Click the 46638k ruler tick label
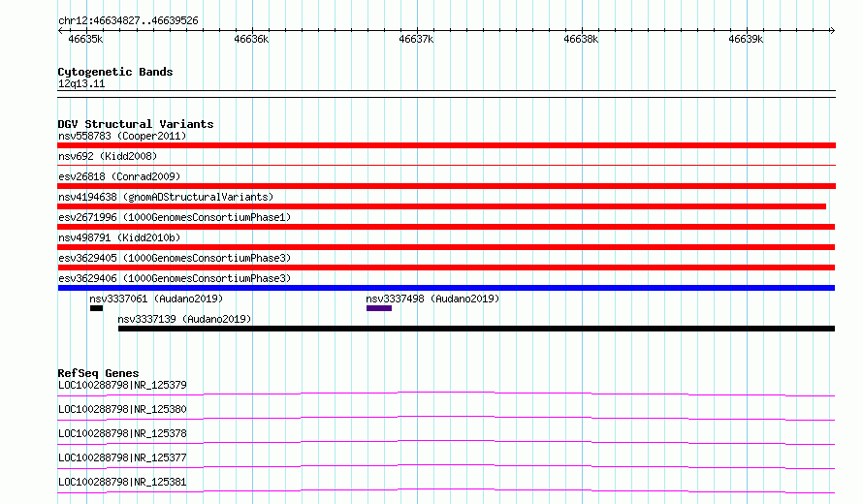 click(x=581, y=39)
